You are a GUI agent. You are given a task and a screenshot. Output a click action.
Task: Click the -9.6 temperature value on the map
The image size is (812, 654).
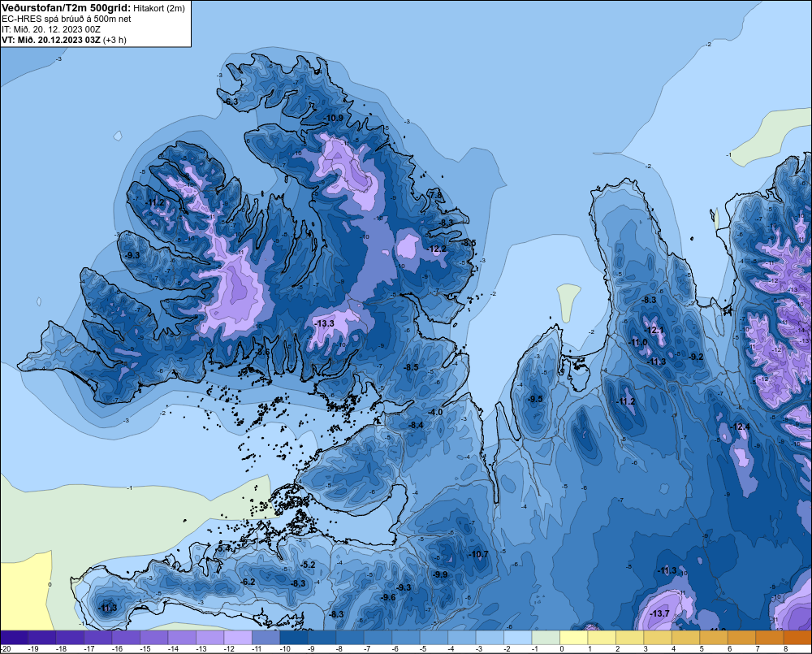click(388, 597)
